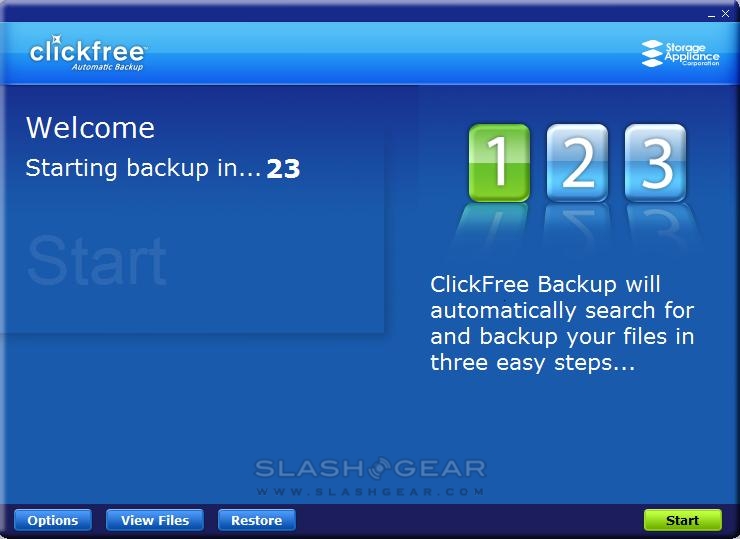Open View Files
Viewport: 740px width, 539px height.
[155, 520]
